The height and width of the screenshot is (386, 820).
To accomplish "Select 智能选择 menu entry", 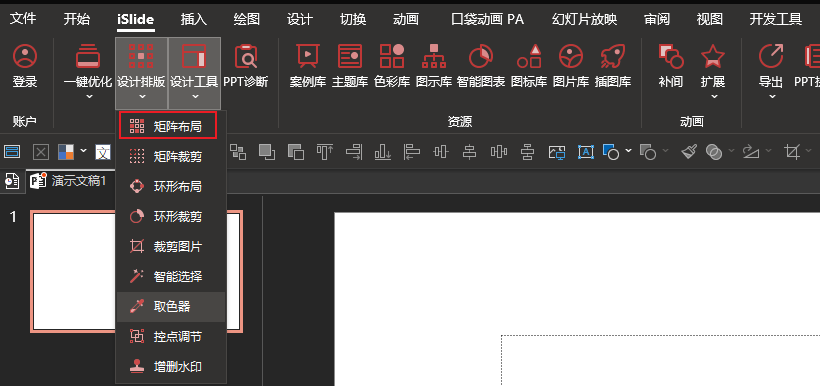I will tap(170, 276).
